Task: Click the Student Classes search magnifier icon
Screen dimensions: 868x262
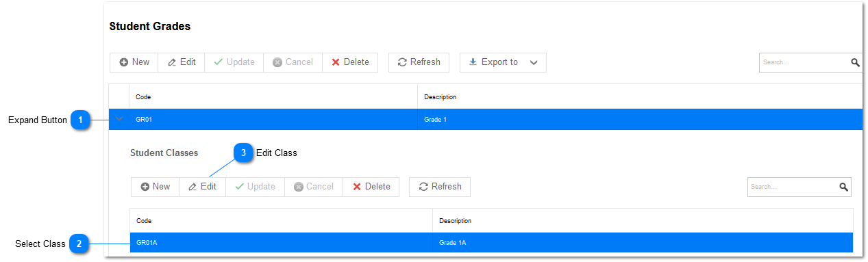Action: click(843, 187)
